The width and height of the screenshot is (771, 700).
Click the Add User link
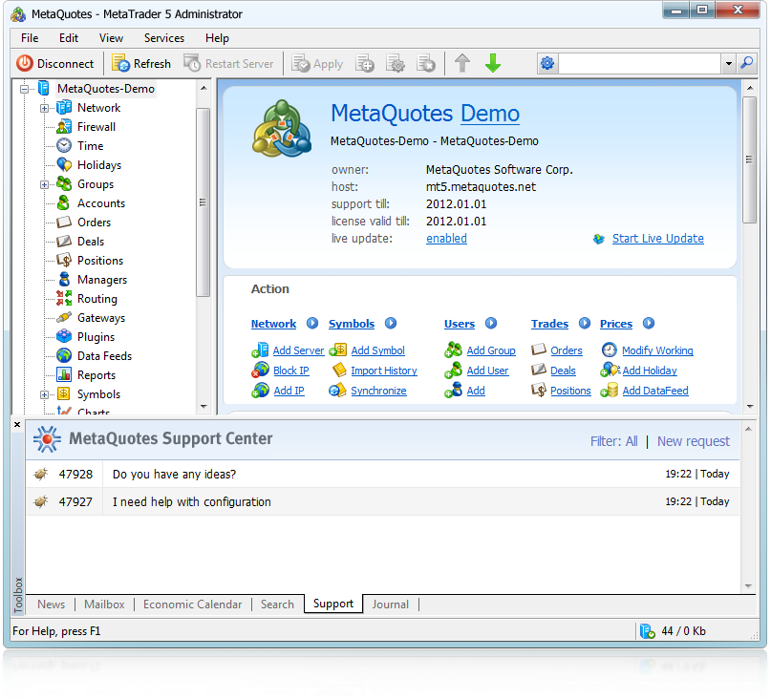pos(488,371)
